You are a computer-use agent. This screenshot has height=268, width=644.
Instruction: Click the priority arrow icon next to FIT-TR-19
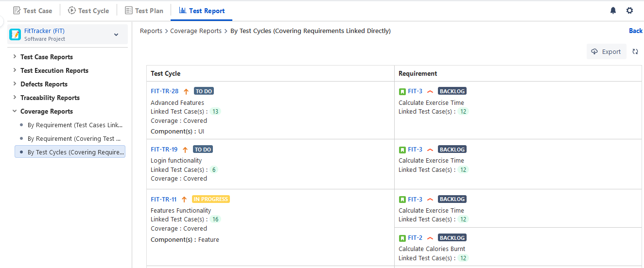click(x=185, y=150)
